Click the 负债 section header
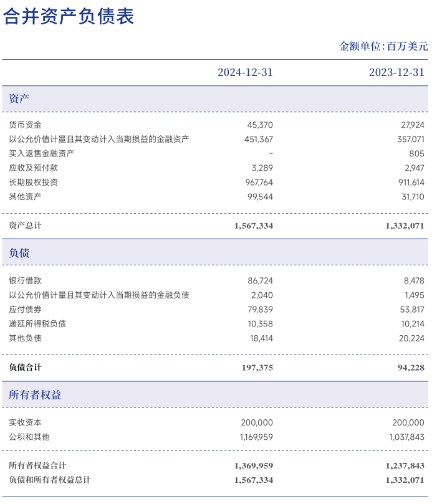437x504 pixels. 19,253
